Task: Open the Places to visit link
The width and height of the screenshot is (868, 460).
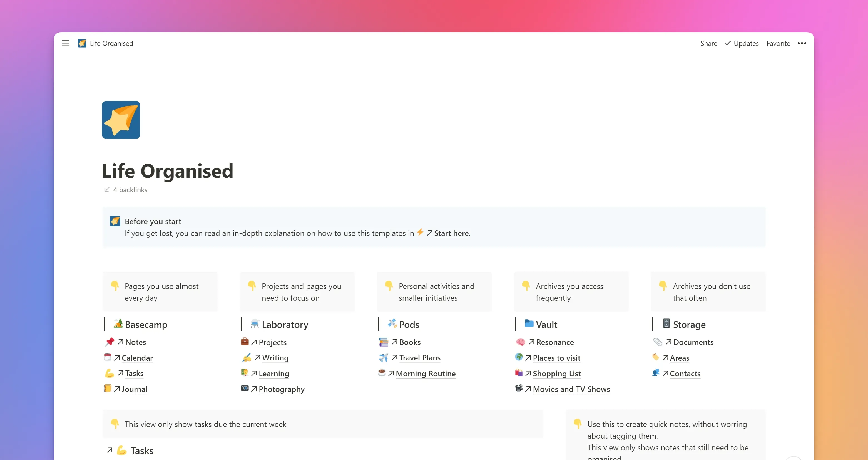Action: pos(557,358)
